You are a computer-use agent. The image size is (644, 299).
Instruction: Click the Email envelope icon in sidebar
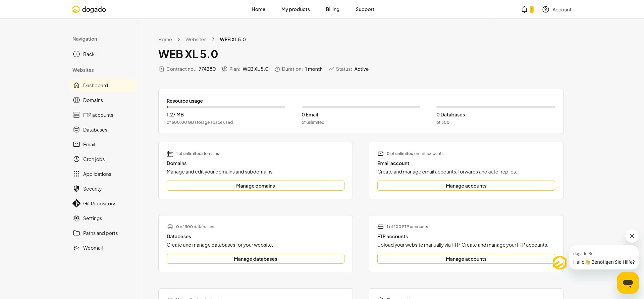point(76,144)
